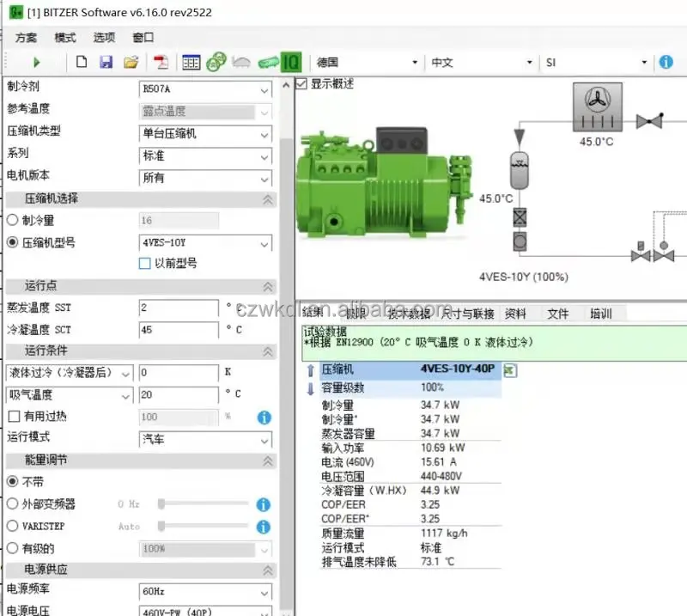This screenshot has width=687, height=616.
Task: Select VARISTEP radio button
Action: (12, 525)
